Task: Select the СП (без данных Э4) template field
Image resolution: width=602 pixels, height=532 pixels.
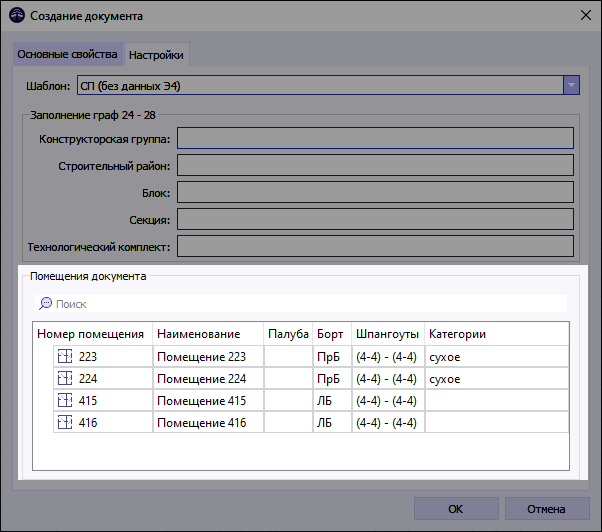Action: click(x=320, y=85)
